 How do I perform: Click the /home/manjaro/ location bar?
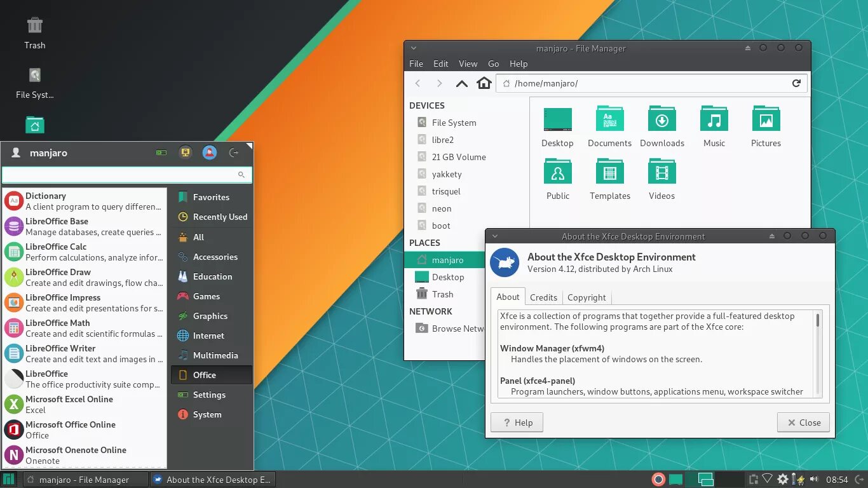click(651, 83)
